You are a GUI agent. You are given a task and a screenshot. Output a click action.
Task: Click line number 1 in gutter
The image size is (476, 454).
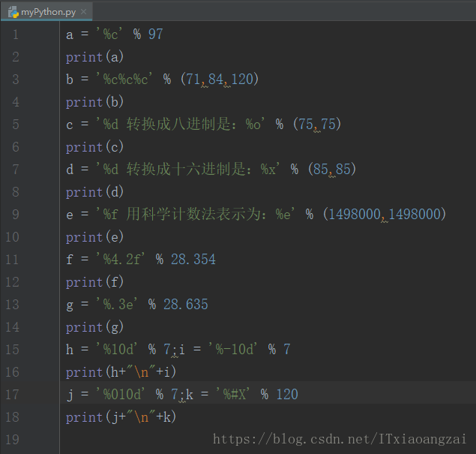point(16,35)
